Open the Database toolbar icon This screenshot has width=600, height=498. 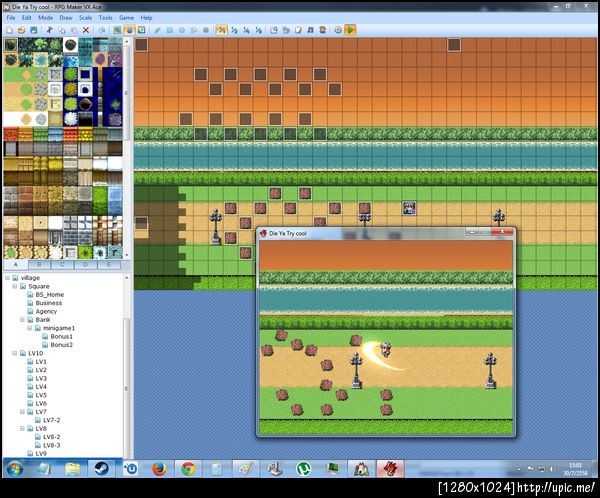(274, 30)
